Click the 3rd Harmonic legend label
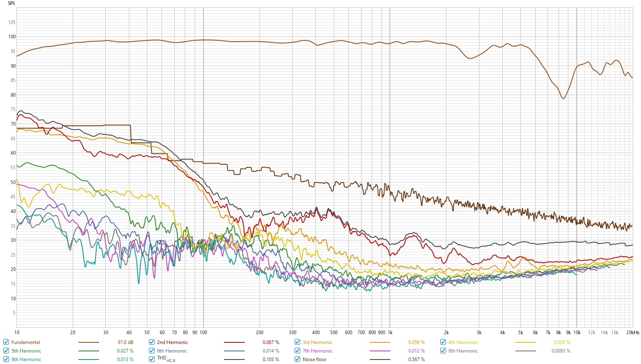This screenshot has width=641, height=364. click(x=317, y=342)
